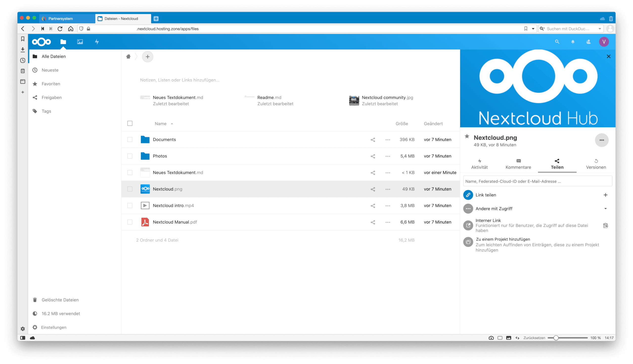Viewport: 633px width, 364px height.
Task: Open Neueste in the left navigation
Action: [50, 70]
